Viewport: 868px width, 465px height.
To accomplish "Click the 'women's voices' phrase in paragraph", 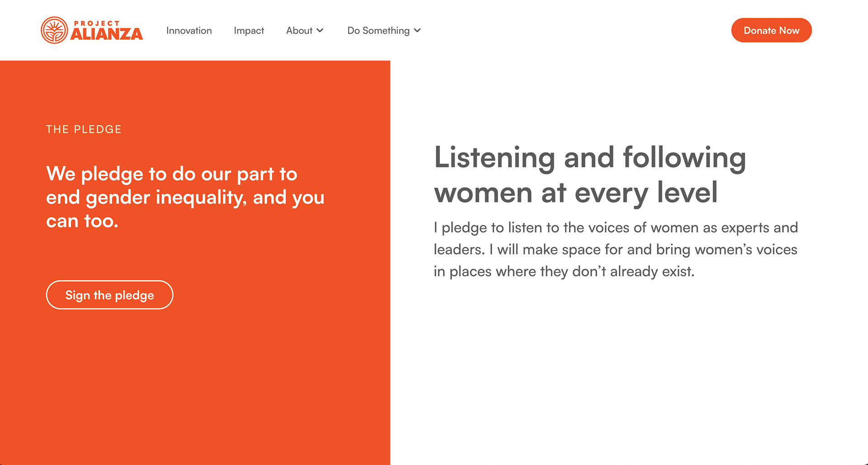I will [x=746, y=250].
